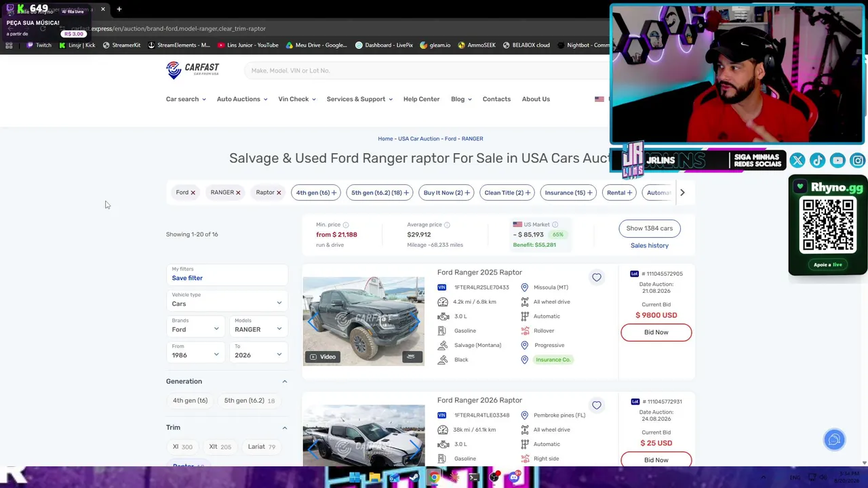Click Bid Now for the 2025 Raptor
Viewport: 868px width, 488px height.
656,332
